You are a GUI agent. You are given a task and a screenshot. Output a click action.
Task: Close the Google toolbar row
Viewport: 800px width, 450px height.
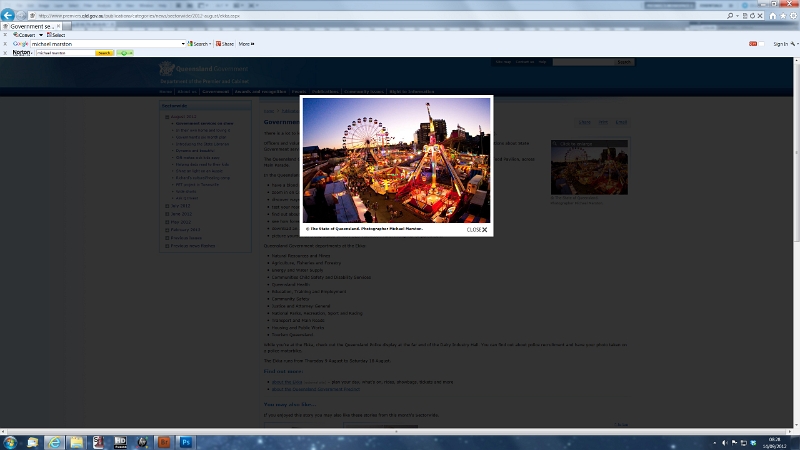[5, 44]
